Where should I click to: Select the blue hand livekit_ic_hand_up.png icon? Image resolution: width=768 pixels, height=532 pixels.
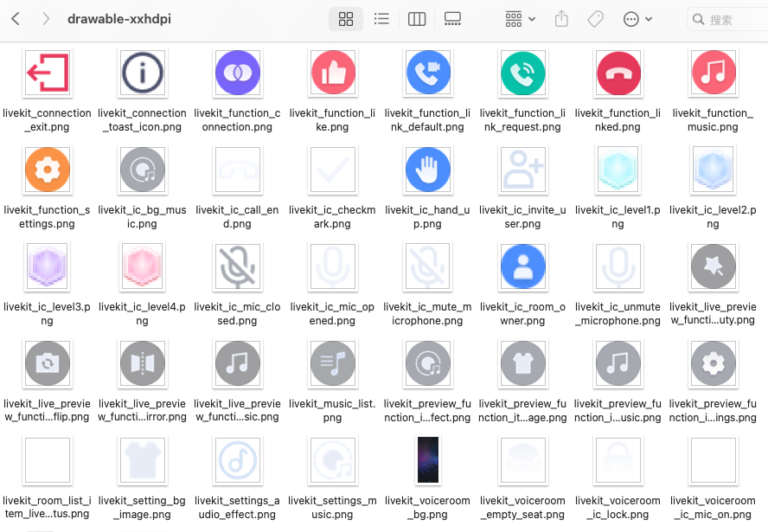[x=427, y=170]
